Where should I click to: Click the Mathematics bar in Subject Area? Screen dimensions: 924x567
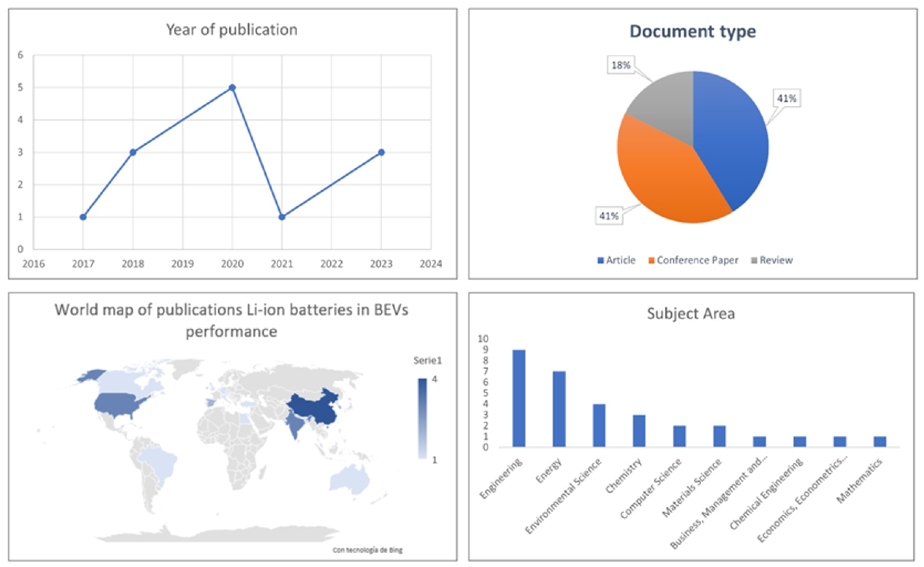point(880,442)
